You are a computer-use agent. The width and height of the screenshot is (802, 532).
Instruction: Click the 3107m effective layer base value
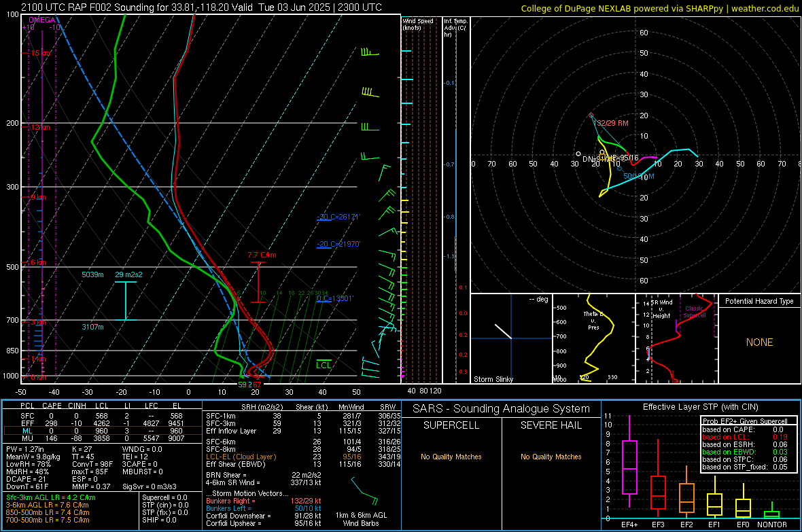coord(92,327)
